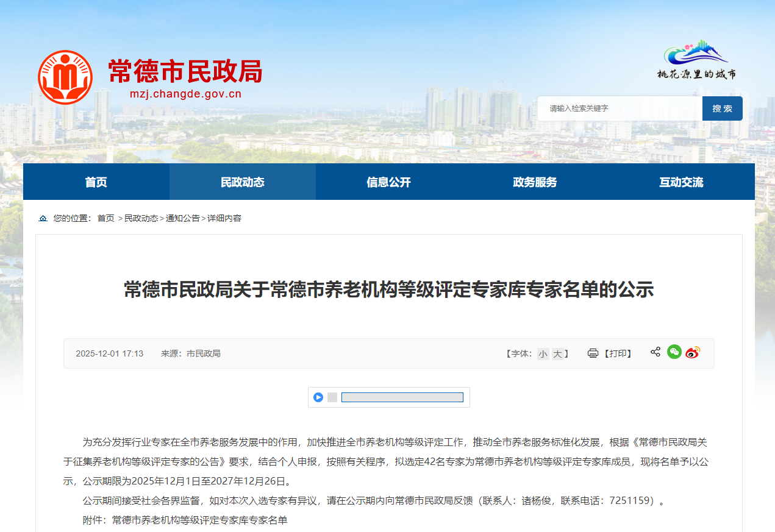Open the 信息公开 navigation menu
The image size is (775, 532).
pos(389,182)
